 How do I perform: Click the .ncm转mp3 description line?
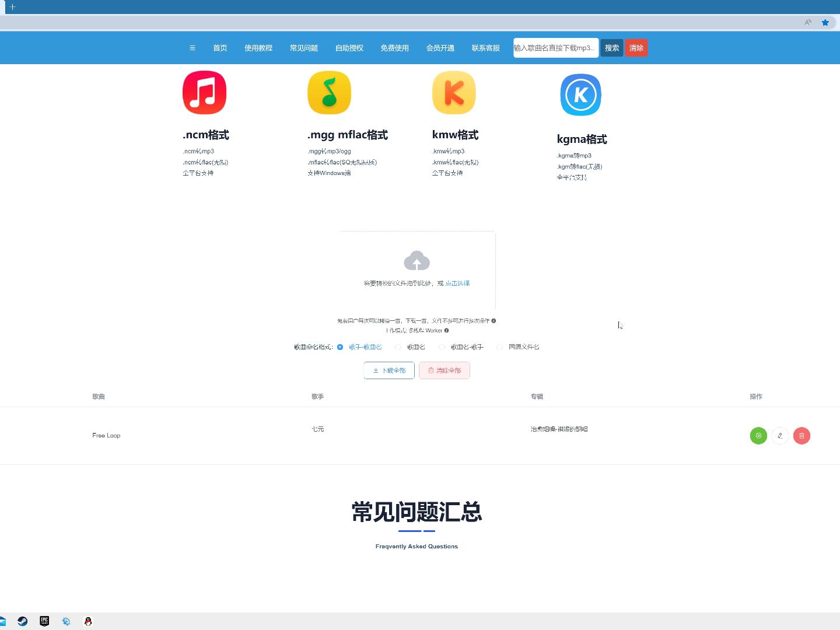[198, 152]
